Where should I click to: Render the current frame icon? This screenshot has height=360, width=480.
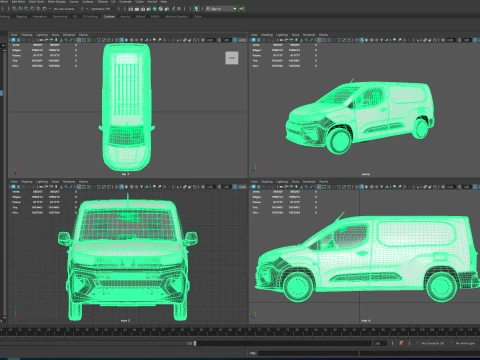(x=137, y=9)
